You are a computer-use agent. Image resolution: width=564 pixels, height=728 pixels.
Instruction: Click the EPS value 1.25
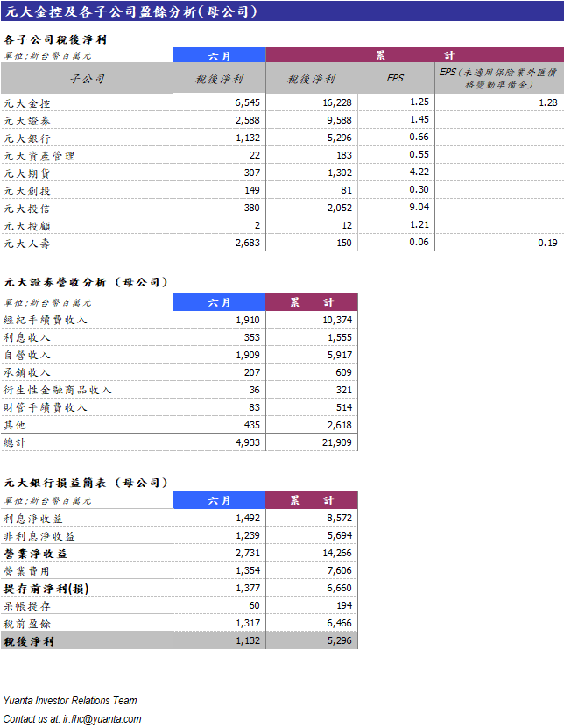click(x=419, y=102)
